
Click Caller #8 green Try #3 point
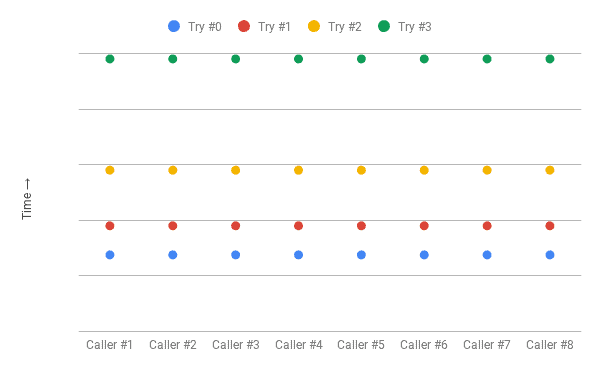click(x=550, y=59)
